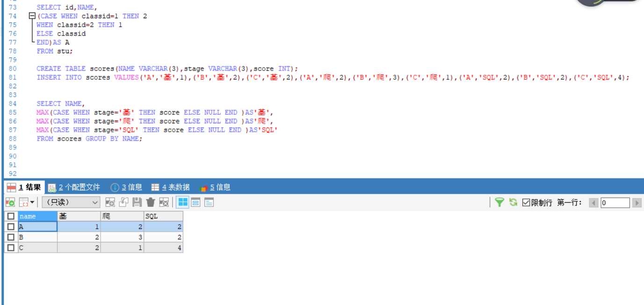Click the export result set icon
Image resolution: width=644 pixels, height=305 pixels.
click(10, 202)
